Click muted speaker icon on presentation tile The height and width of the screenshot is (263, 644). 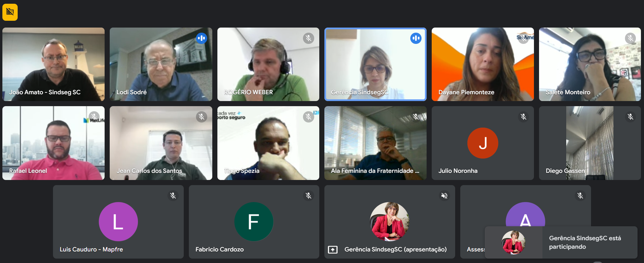[444, 196]
